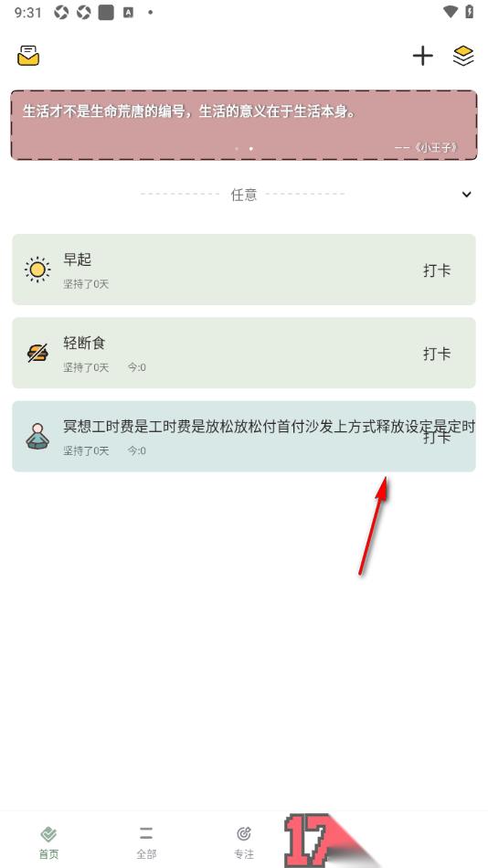488x868 pixels.
Task: Tap the pink quote banner
Action: tap(244, 125)
